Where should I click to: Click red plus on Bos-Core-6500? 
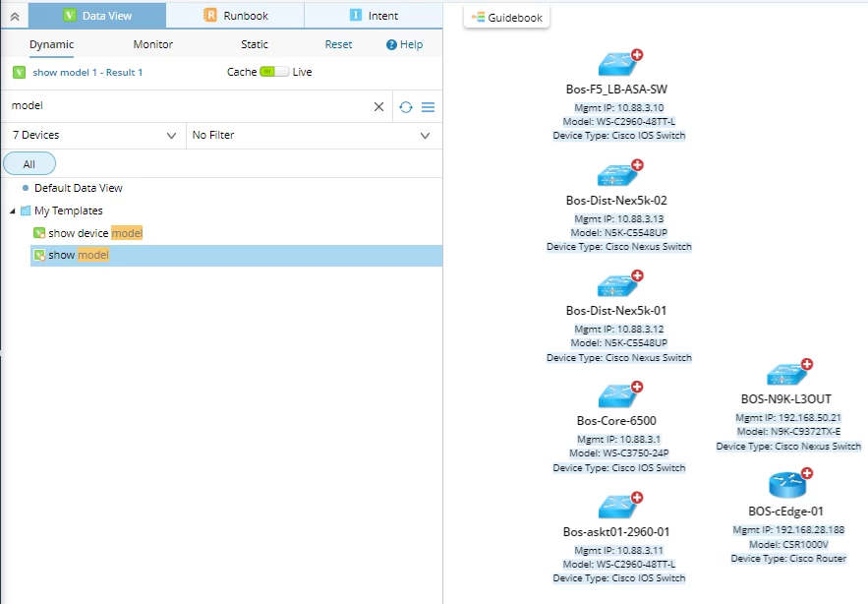pyautogui.click(x=637, y=387)
